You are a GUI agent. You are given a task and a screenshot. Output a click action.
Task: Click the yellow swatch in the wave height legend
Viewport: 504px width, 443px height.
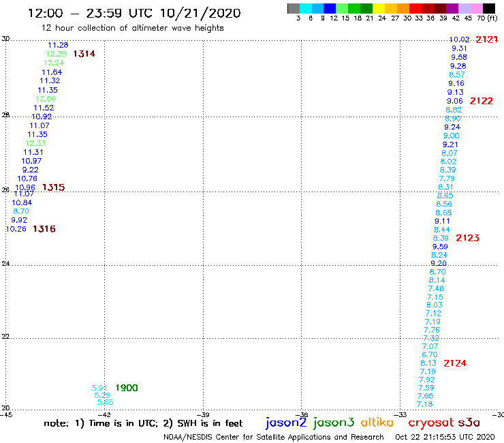click(379, 8)
